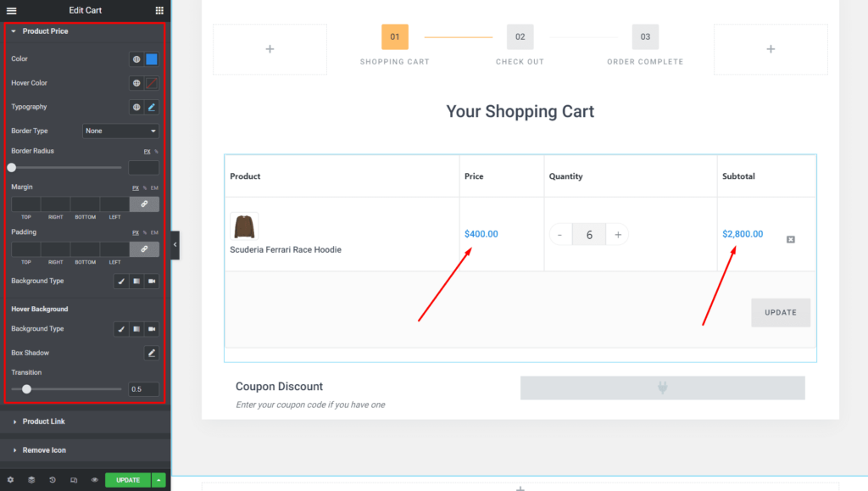The height and width of the screenshot is (491, 868).
Task: Open the blue Color swatch picker
Action: [x=152, y=59]
